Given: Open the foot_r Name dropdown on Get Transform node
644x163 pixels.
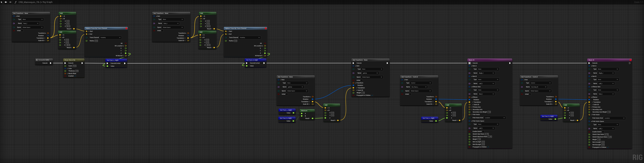Looking at the screenshot, I should [x=171, y=23].
